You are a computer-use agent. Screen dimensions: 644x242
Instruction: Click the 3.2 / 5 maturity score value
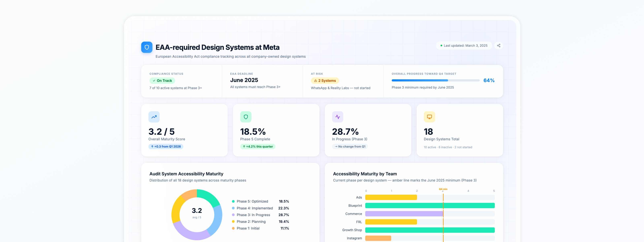[161, 132]
